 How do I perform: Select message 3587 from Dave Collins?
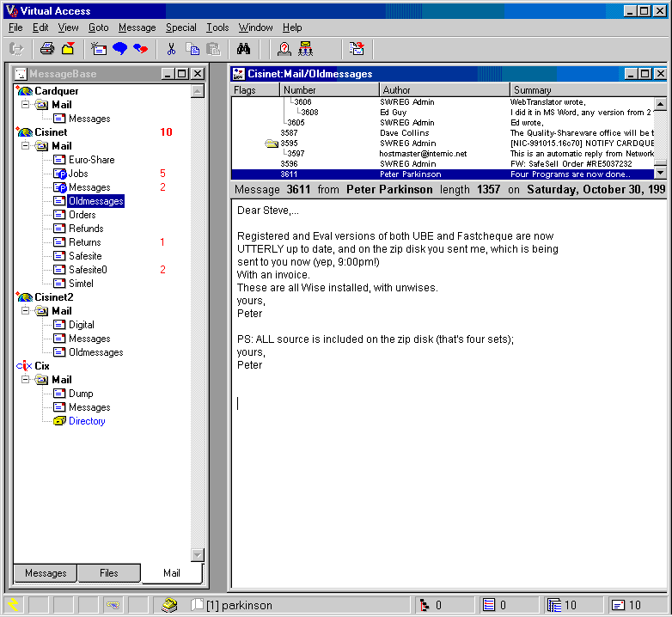point(443,133)
